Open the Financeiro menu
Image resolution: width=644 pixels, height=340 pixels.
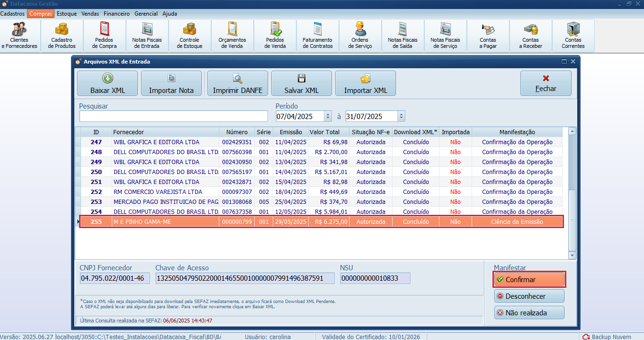[116, 14]
